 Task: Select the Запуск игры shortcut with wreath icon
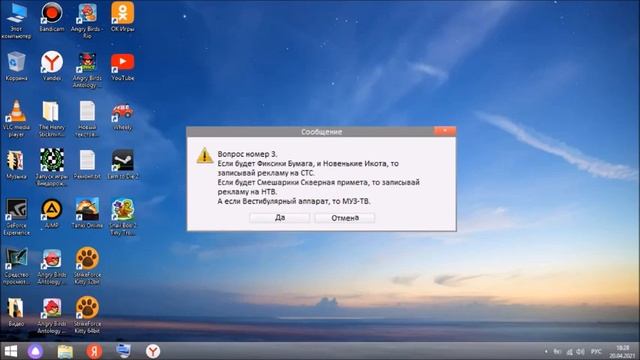[x=51, y=168]
